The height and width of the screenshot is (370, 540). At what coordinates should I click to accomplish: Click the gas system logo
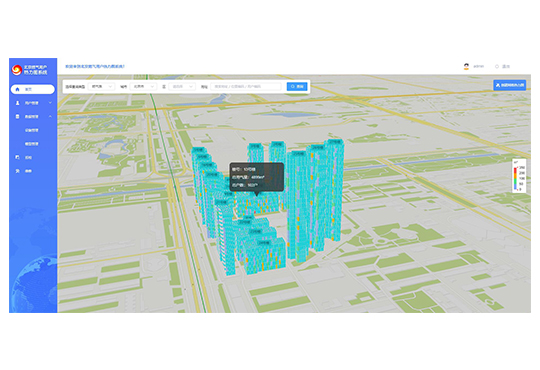click(17, 70)
